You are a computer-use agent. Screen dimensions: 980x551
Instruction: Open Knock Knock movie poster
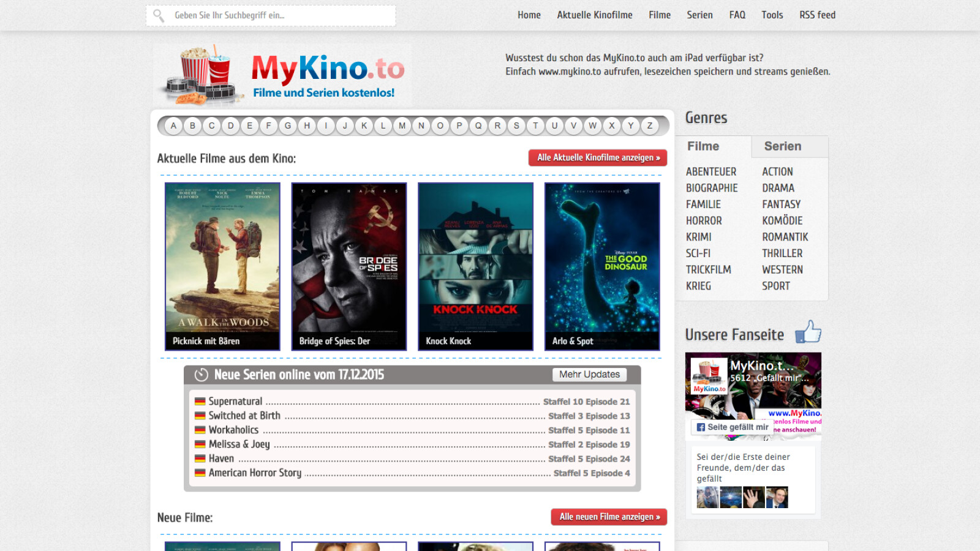click(475, 266)
